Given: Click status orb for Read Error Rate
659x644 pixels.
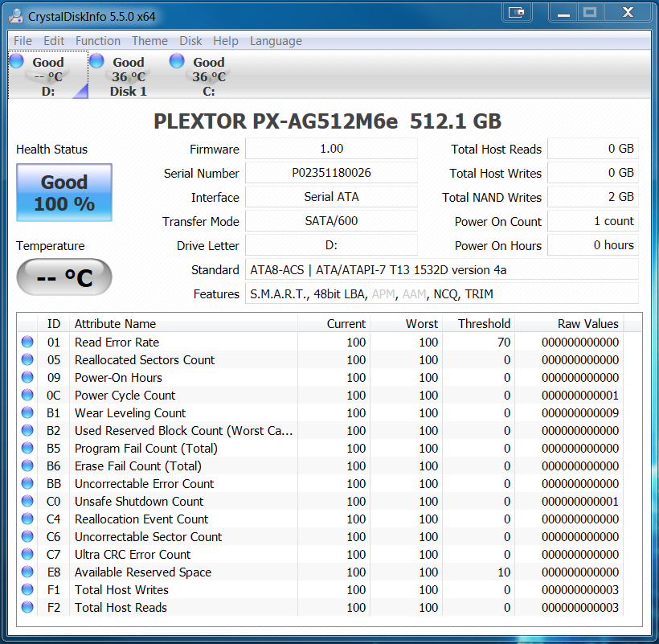Looking at the screenshot, I should (x=27, y=343).
